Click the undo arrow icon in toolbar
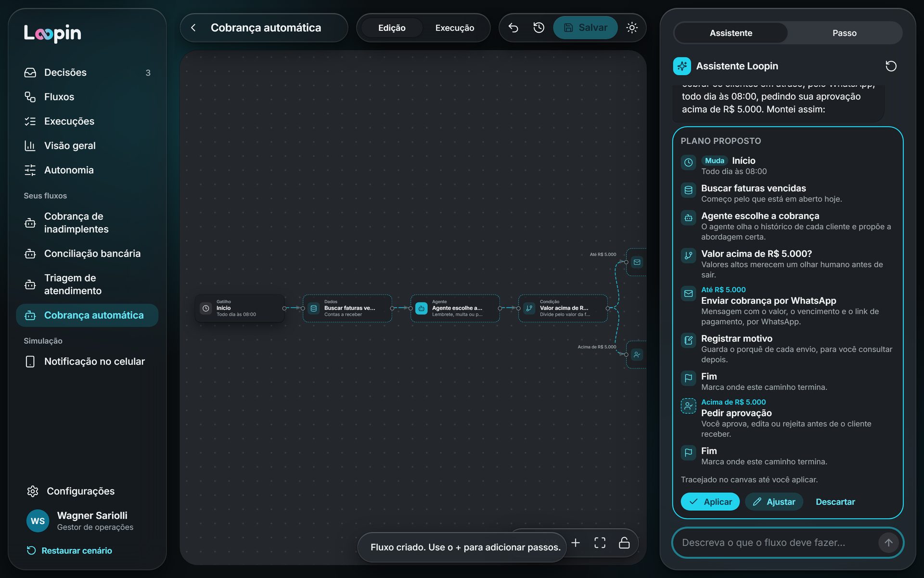 (x=513, y=28)
